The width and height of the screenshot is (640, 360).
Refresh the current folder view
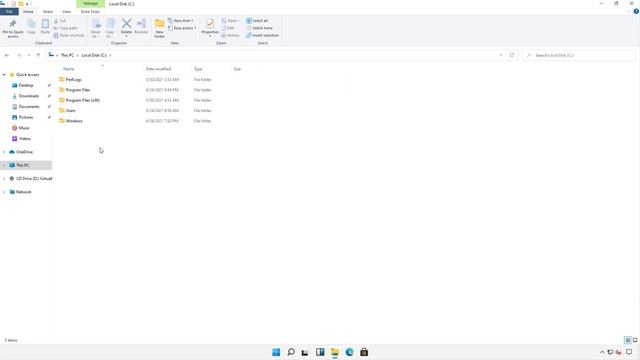tap(512, 55)
